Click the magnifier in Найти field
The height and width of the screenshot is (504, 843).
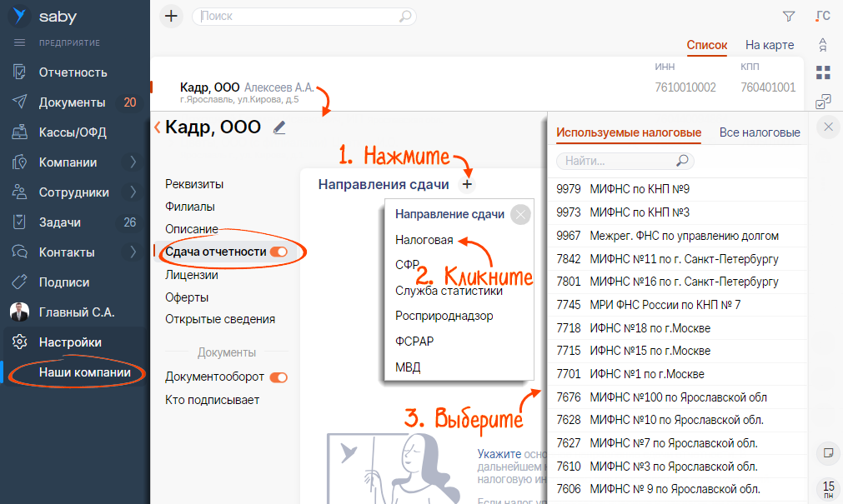click(x=682, y=161)
